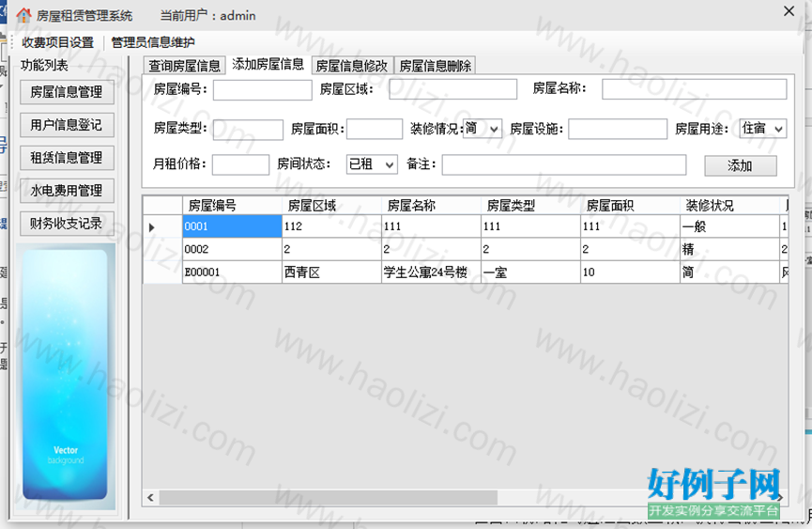Open the 房屋信息删除 tab
812x529 pixels.
pos(435,66)
